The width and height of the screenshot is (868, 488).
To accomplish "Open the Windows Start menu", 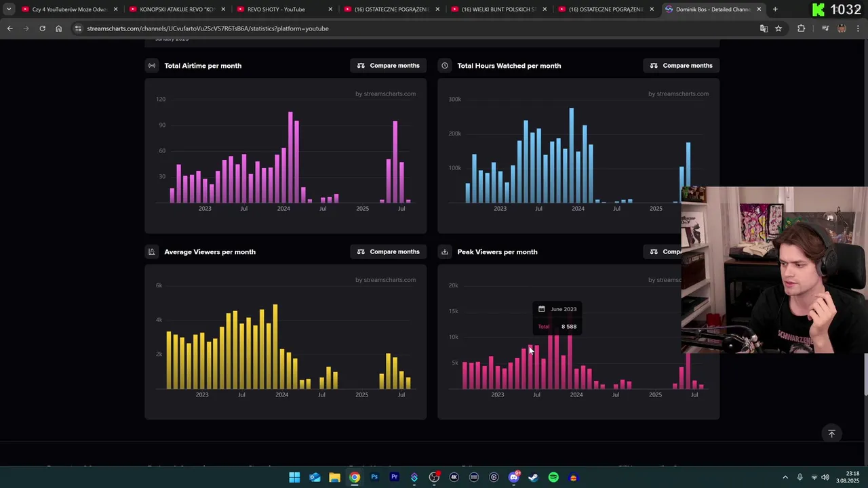I will [x=294, y=478].
